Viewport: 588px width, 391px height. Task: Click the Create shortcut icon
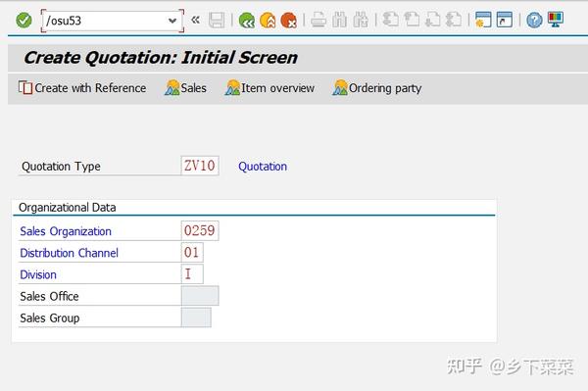(x=505, y=20)
